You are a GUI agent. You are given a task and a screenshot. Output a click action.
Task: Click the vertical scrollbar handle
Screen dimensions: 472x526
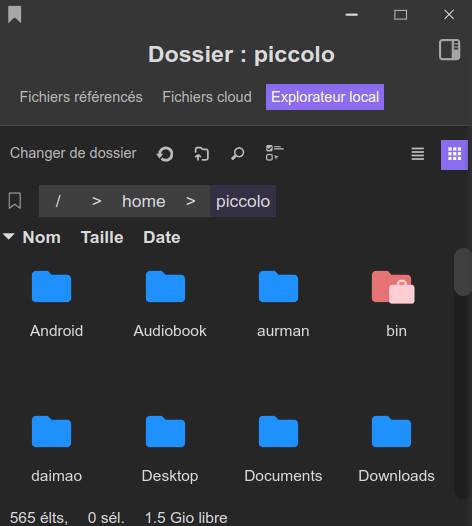(463, 272)
